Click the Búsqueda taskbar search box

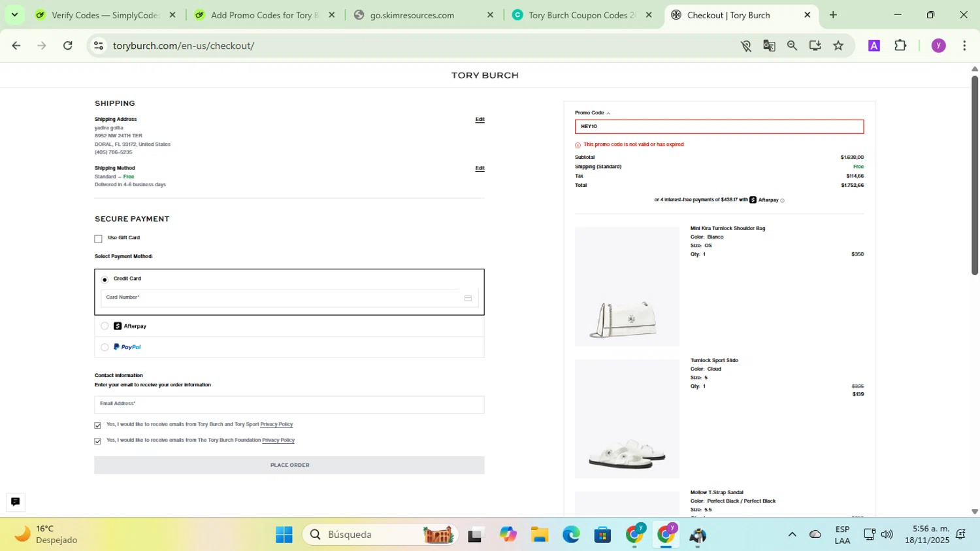click(x=380, y=535)
